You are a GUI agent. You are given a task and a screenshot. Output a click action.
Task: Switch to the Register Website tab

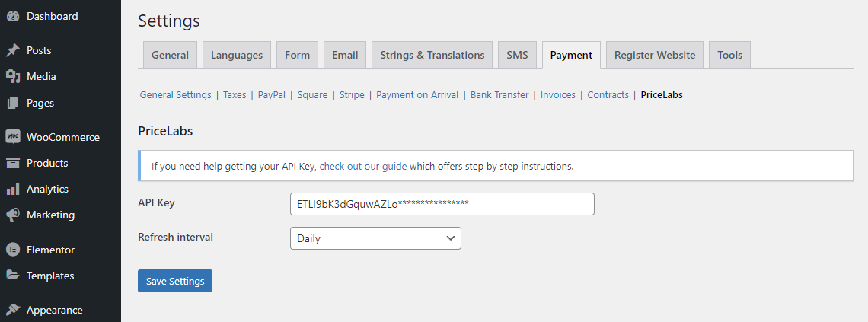(x=654, y=55)
